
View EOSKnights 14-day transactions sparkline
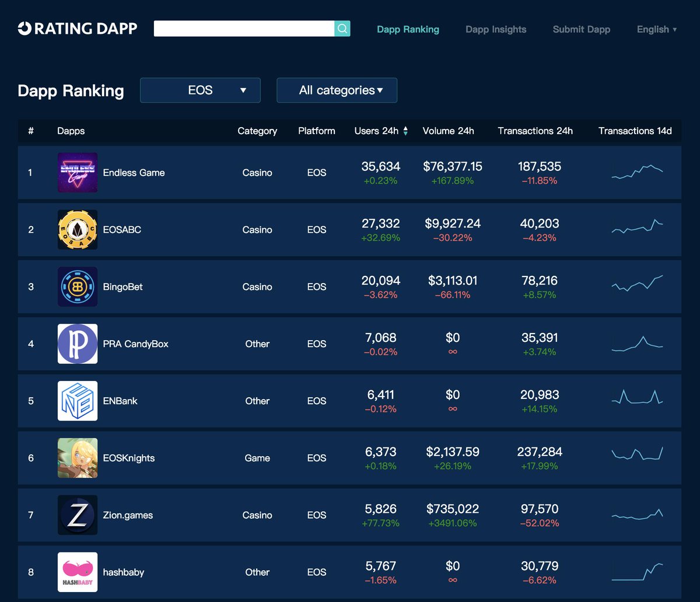click(637, 454)
